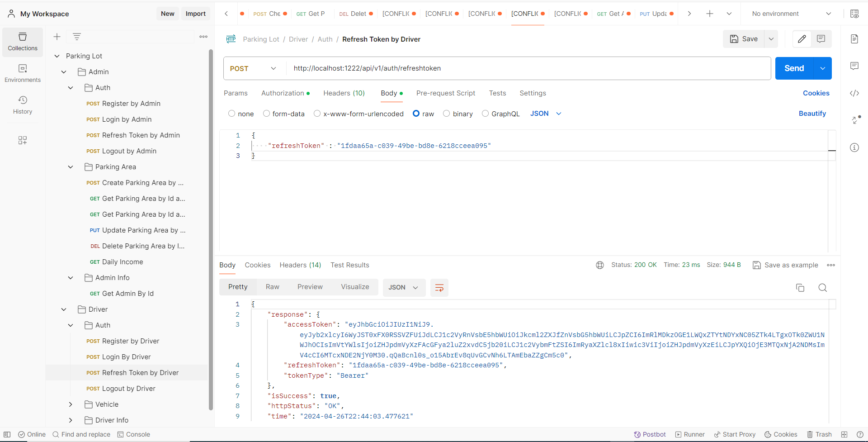Viewport: 868px width, 442px height.
Task: Open Login By Driver request
Action: (127, 357)
